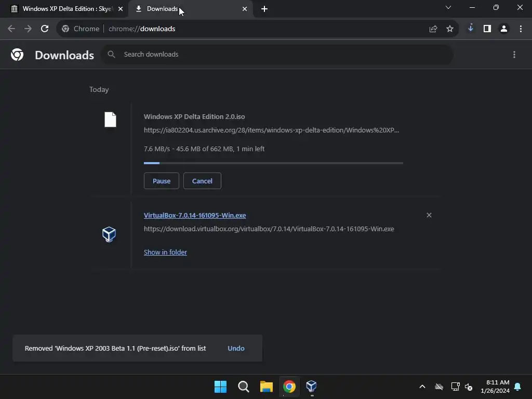Viewport: 532px width, 399px height.
Task: Click the VirtualBox cube icon in the list
Action: pos(109,234)
